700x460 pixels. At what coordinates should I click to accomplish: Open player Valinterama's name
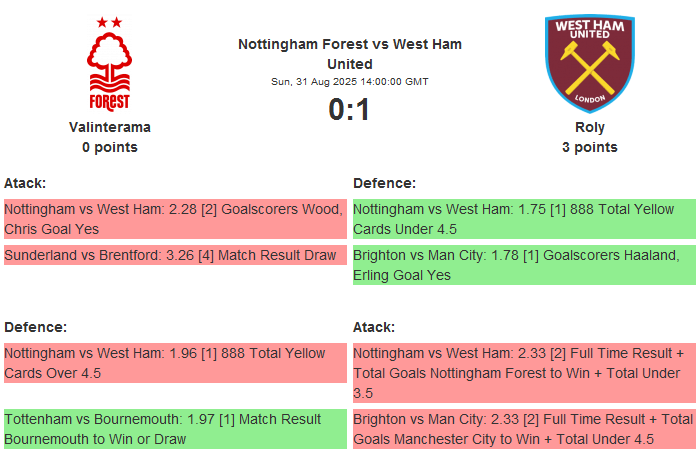pos(110,127)
